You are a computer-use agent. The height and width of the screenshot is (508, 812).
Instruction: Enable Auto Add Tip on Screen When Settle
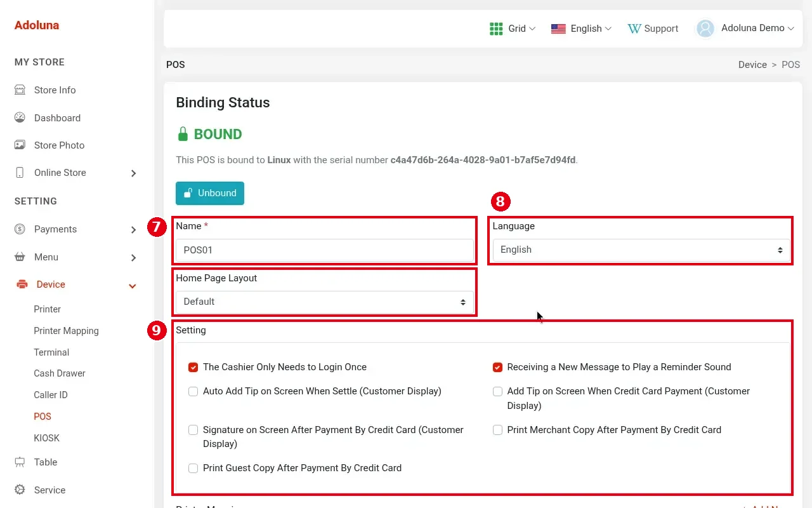193,391
